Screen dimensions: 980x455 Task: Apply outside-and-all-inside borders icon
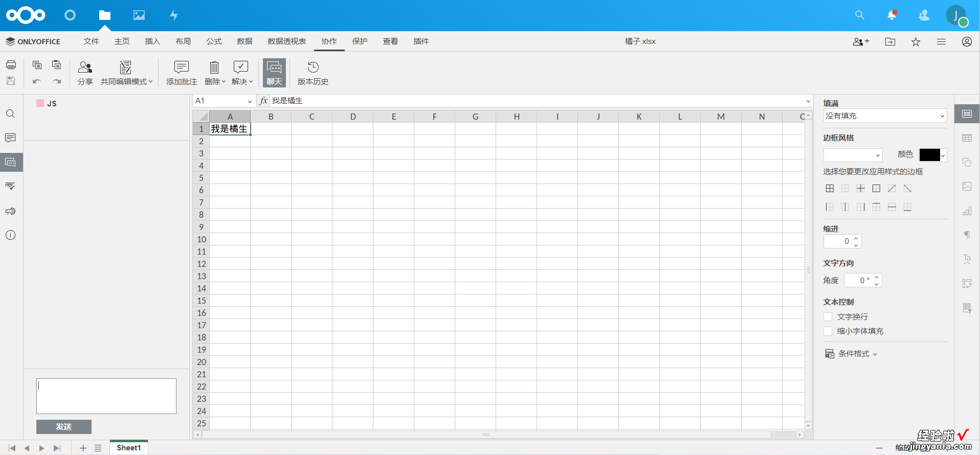830,189
